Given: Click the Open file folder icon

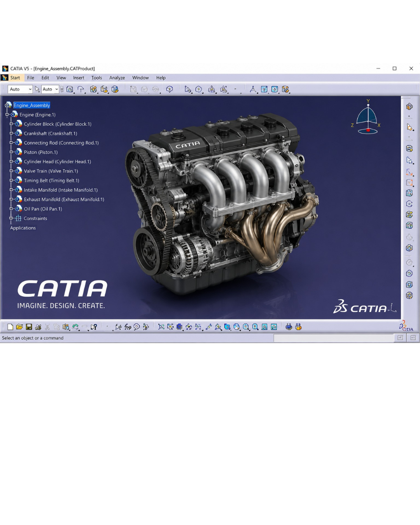Looking at the screenshot, I should (19, 327).
